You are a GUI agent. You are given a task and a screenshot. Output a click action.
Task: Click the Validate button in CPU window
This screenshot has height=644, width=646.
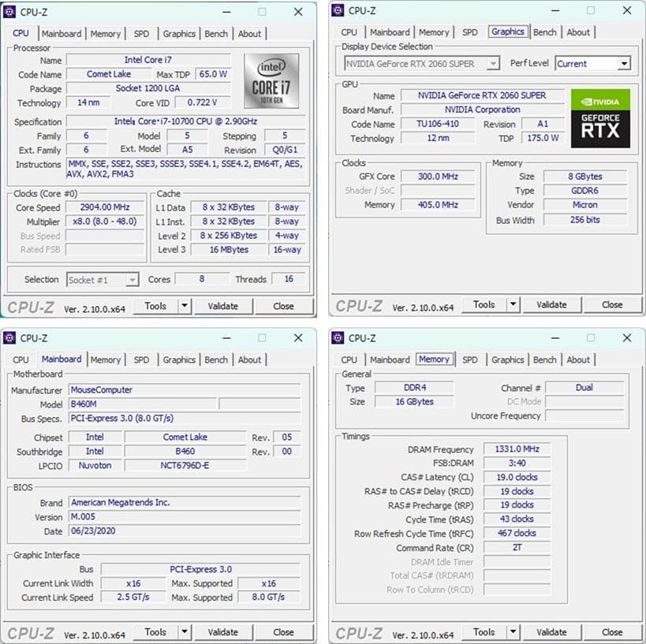pyautogui.click(x=223, y=306)
